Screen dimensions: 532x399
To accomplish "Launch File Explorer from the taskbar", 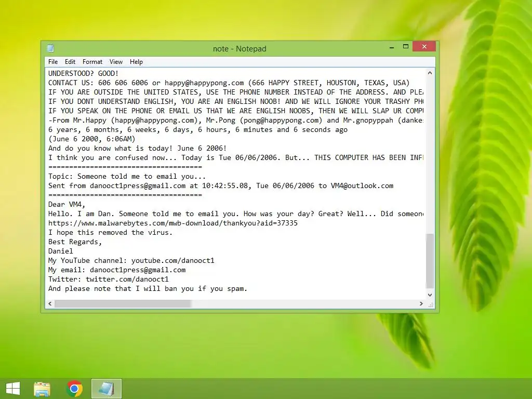I will 42,389.
